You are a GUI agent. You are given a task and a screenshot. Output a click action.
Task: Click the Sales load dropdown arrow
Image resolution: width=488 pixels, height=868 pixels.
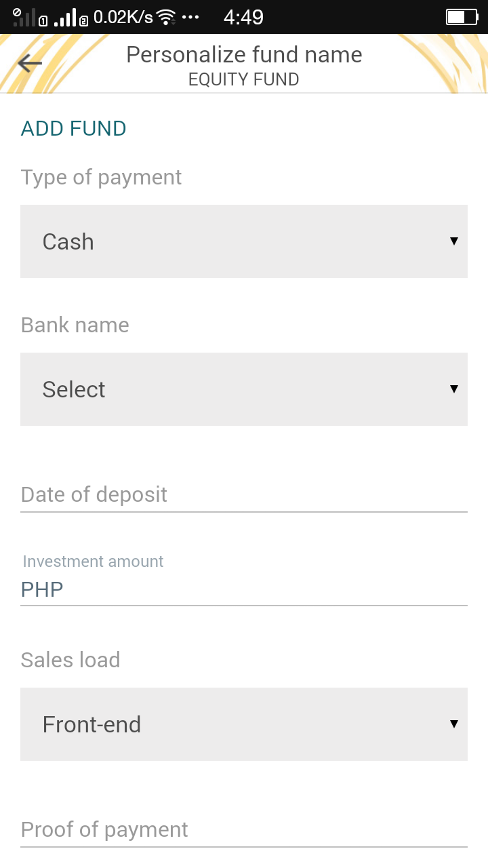[454, 724]
